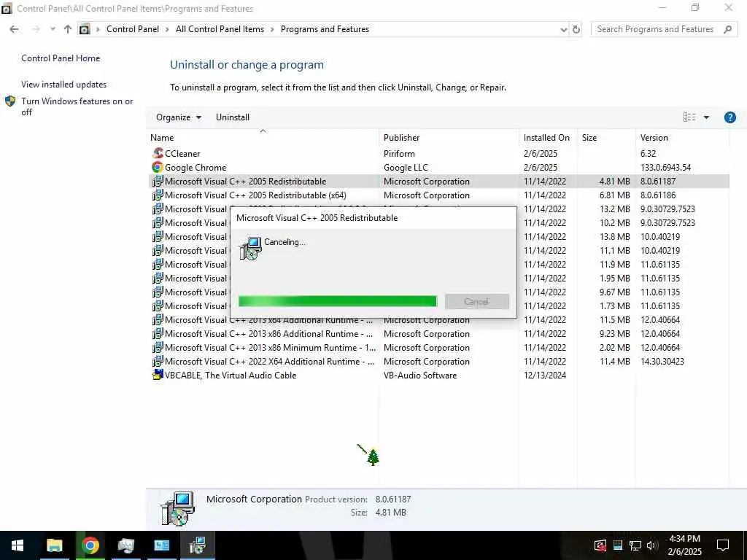This screenshot has width=747, height=560.
Task: Click the volume icon in system tray
Action: pyautogui.click(x=651, y=545)
